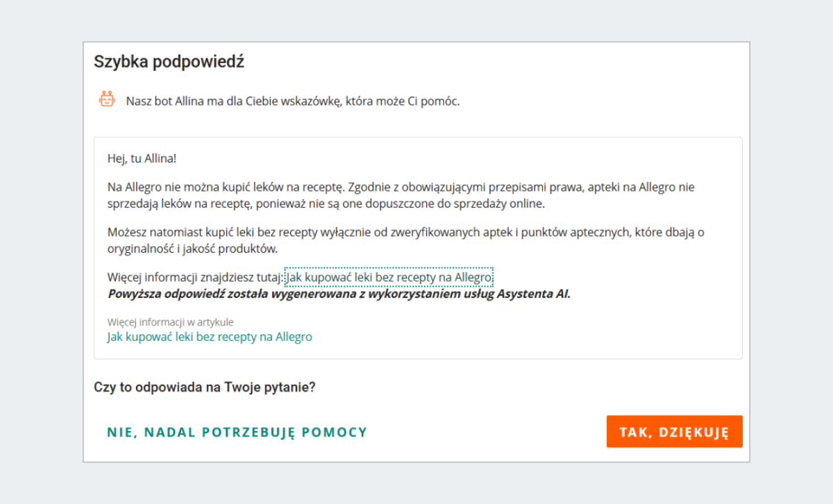
Task: Click the text Więcej informacji znajdziesz tutaj
Action: pos(198,276)
